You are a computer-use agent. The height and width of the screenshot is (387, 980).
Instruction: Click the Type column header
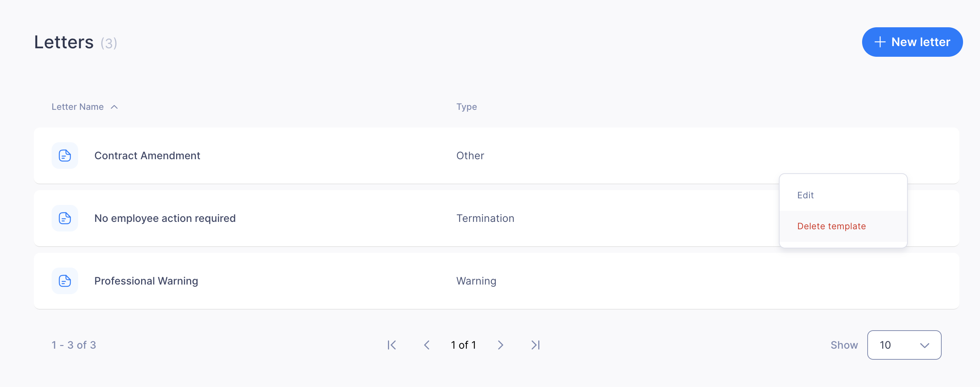pos(466,107)
